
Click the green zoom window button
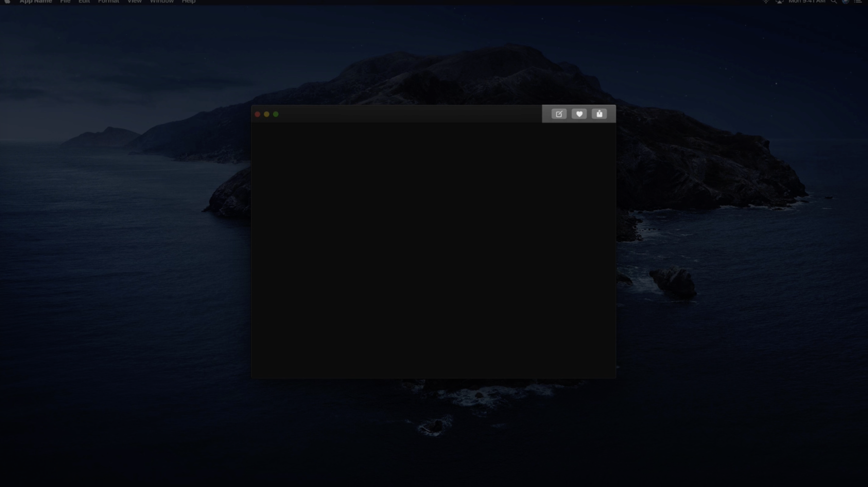276,114
